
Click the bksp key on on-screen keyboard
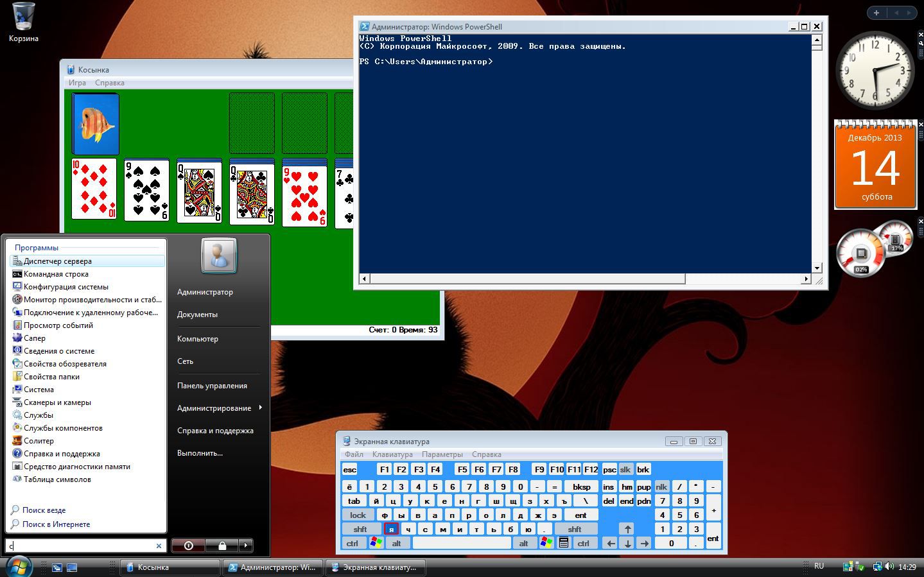pyautogui.click(x=581, y=487)
